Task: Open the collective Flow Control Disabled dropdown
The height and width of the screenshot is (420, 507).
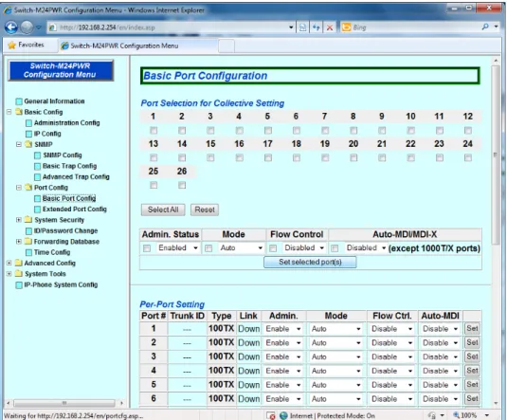Action: tap(303, 247)
